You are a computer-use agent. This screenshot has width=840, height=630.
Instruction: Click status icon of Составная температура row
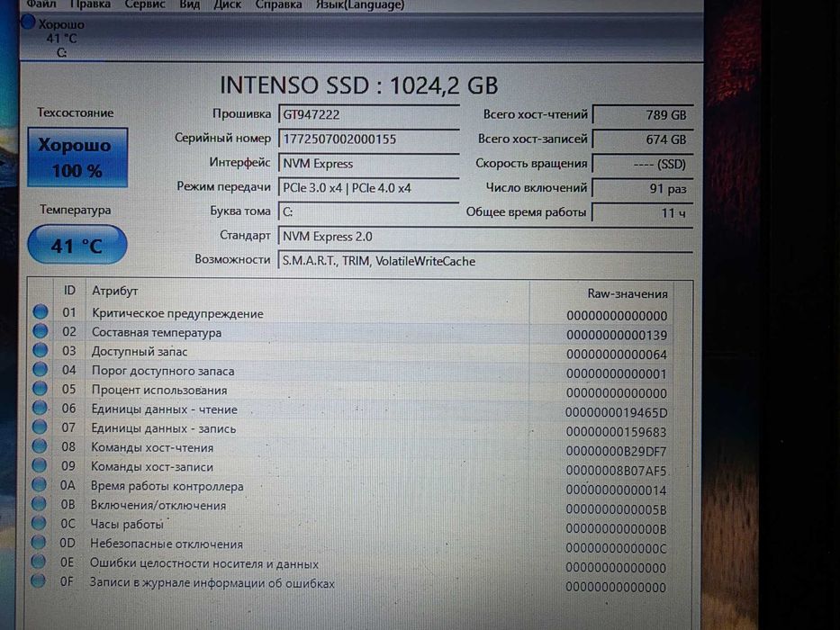[x=41, y=330]
